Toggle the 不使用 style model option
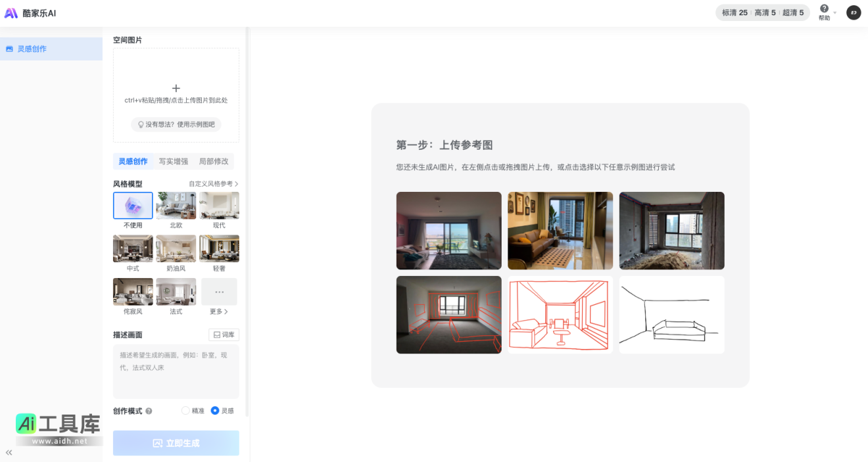868x462 pixels. point(133,205)
